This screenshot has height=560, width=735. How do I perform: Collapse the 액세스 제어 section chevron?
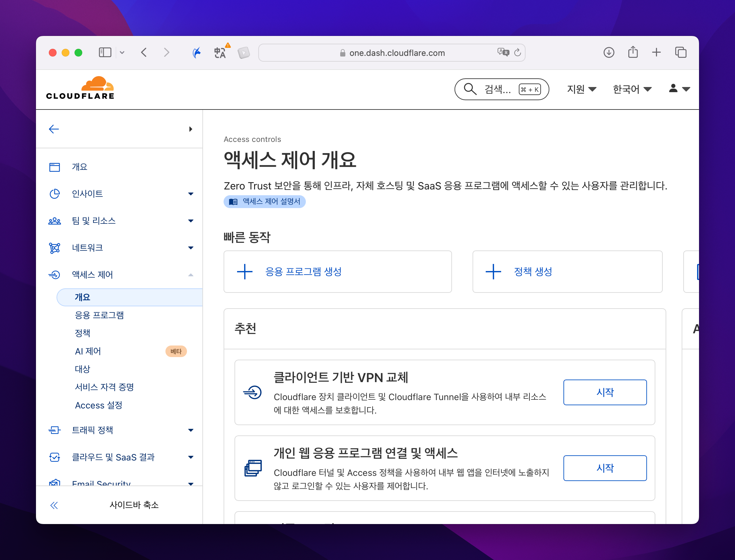point(191,275)
